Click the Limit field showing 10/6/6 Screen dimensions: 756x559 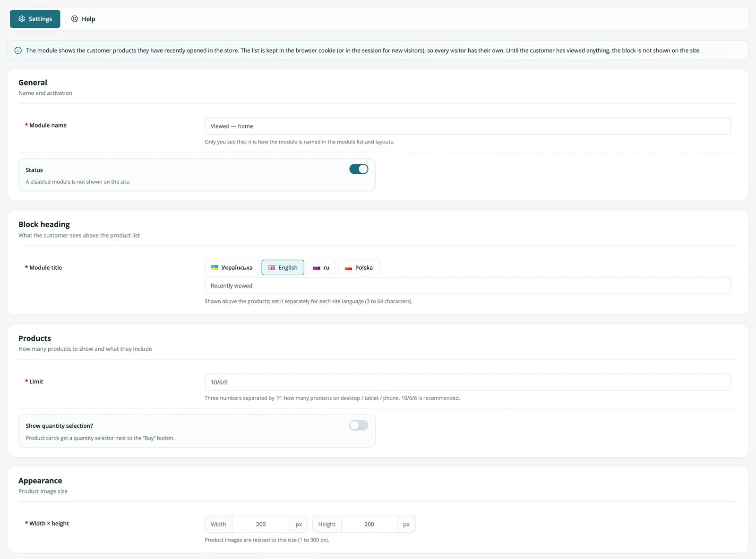(468, 382)
